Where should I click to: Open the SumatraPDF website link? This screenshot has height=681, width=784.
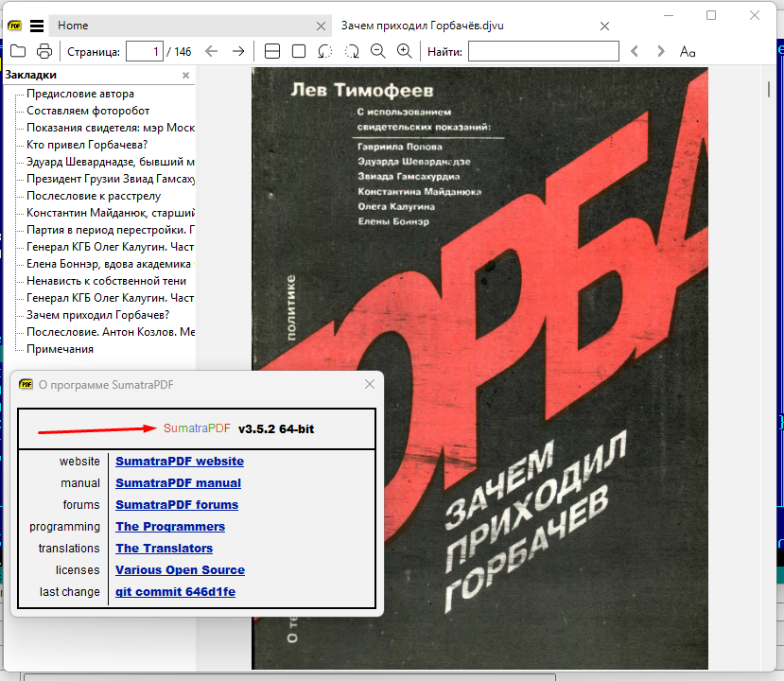point(180,461)
